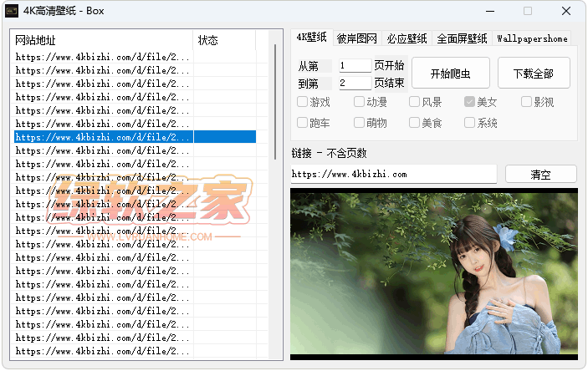Enable the 影视 checkbox
This screenshot has height=371, width=588.
[526, 102]
